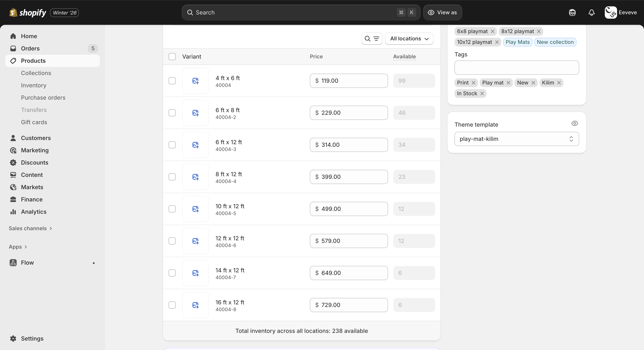Add image to variant 40004 via upload icon

tap(195, 81)
